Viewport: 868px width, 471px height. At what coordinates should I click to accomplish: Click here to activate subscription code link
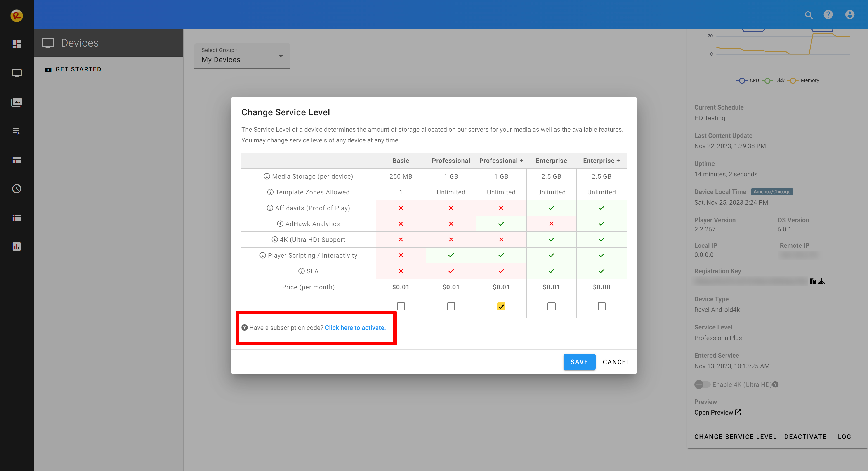click(x=355, y=328)
